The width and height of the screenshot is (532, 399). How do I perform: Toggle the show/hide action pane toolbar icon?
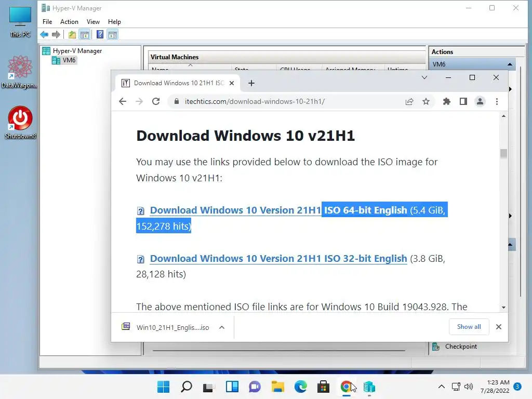(113, 35)
